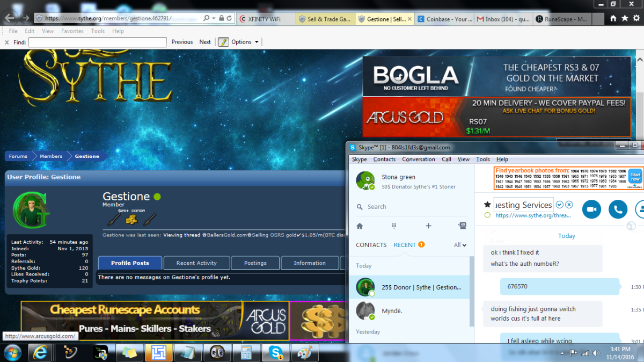The width and height of the screenshot is (644, 362).
Task: Click the Skype taskbar icon
Action: point(277,352)
